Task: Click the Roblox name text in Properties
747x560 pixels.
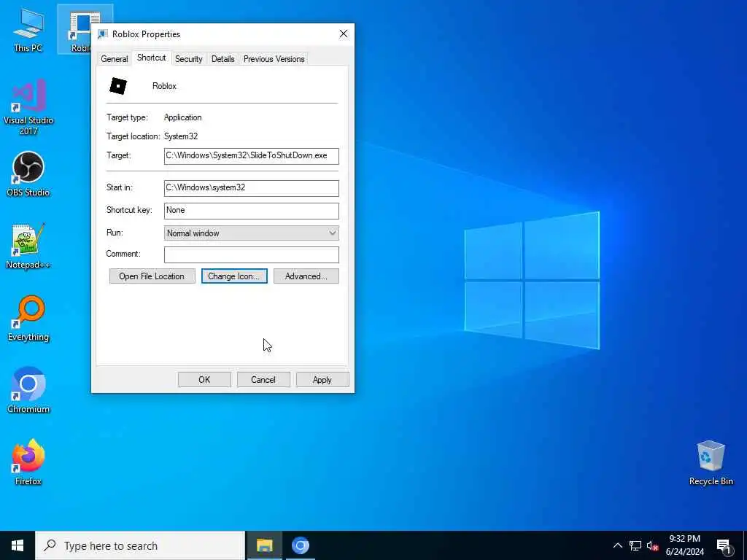Action: pos(164,86)
